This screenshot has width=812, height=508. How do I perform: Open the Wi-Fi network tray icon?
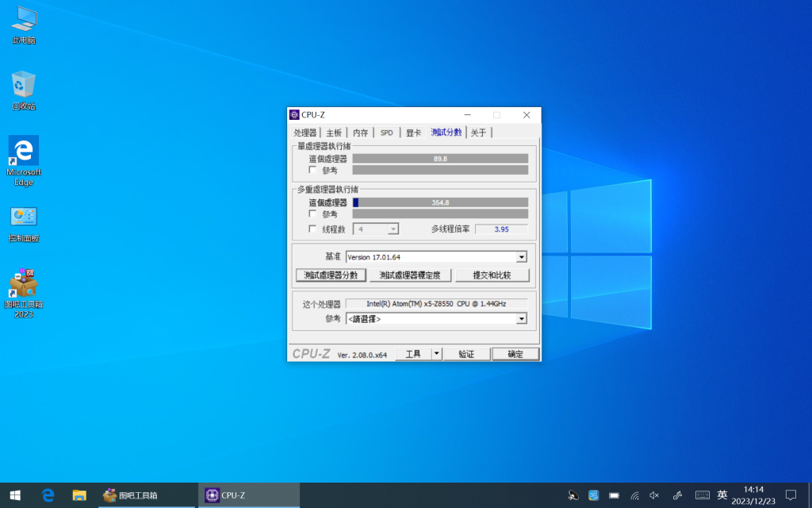click(x=634, y=495)
